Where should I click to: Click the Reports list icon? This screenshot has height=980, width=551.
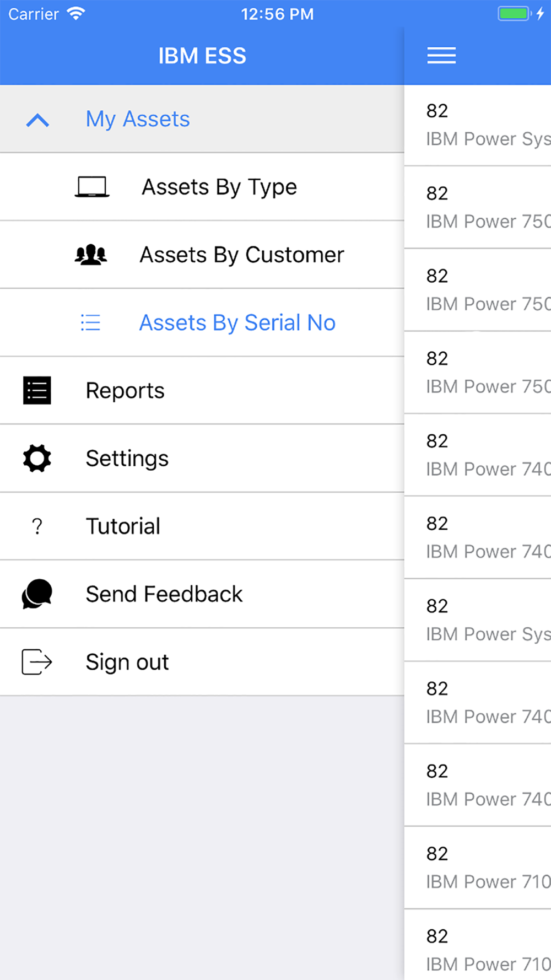[x=37, y=390]
